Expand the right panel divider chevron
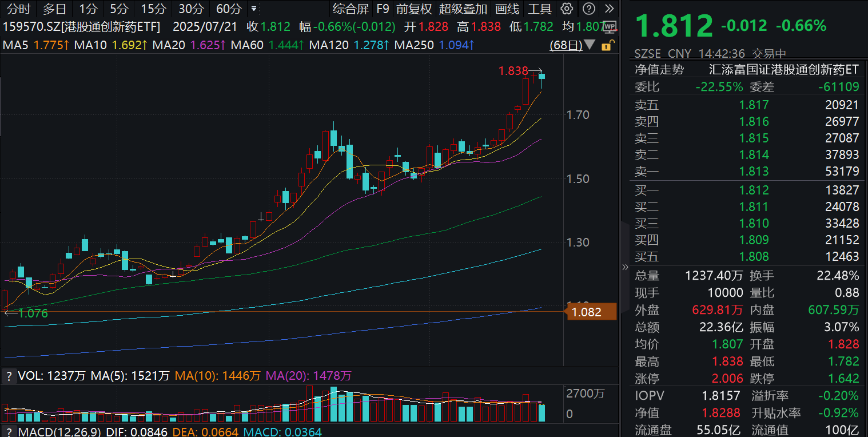The height and width of the screenshot is (437, 868). click(x=625, y=267)
